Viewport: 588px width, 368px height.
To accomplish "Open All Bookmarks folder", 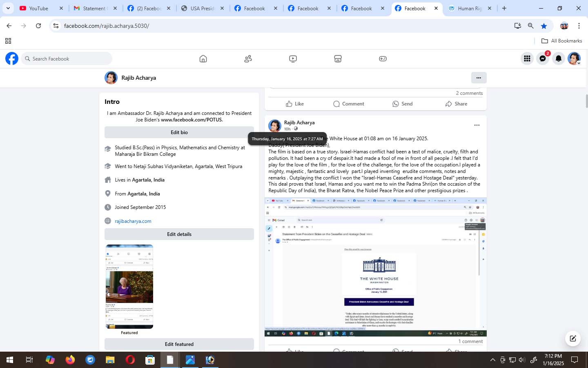I will tap(561, 41).
